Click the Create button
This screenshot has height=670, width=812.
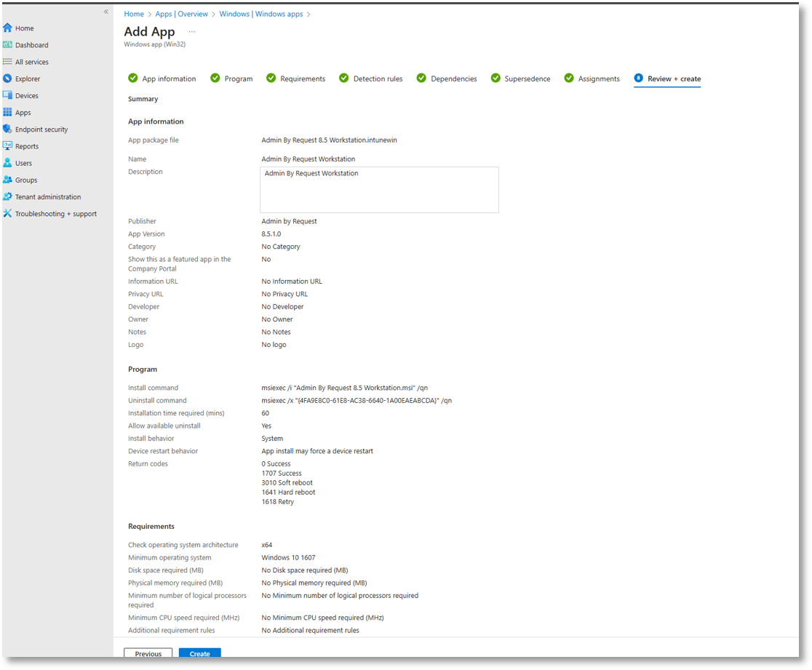tap(200, 653)
